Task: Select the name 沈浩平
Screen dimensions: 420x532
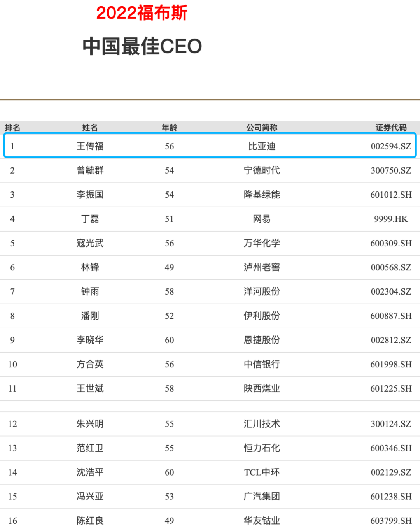Action: pos(90,472)
